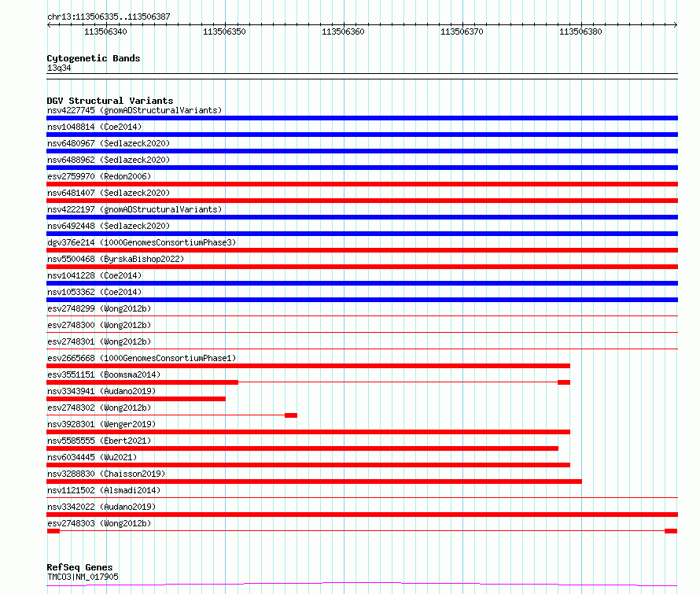Click the red bar under esv2759970
The height and width of the screenshot is (594, 700).
tap(362, 184)
